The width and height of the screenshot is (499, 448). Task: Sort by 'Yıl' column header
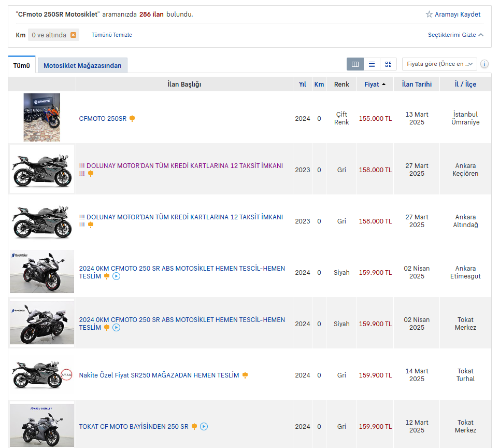[302, 84]
